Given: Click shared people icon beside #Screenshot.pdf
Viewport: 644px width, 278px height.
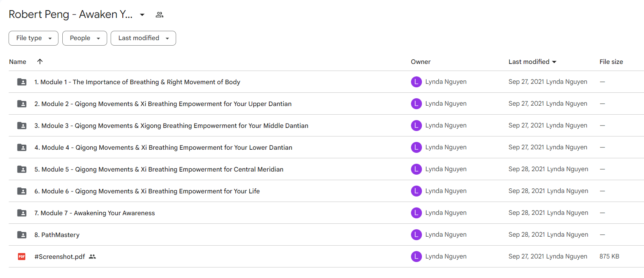Looking at the screenshot, I should pyautogui.click(x=92, y=257).
